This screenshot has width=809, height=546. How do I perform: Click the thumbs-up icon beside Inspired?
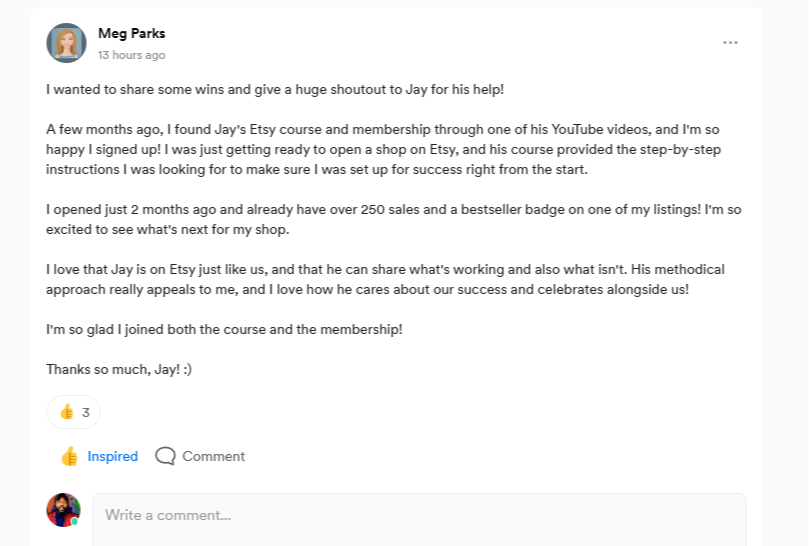coord(69,456)
